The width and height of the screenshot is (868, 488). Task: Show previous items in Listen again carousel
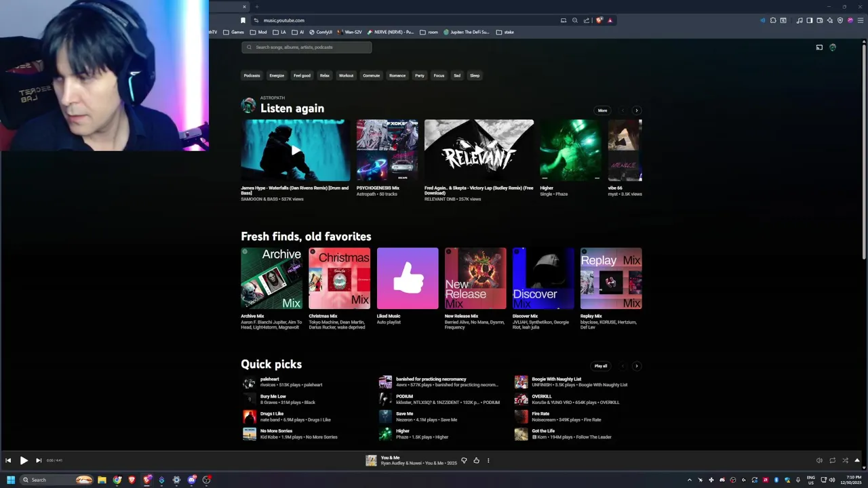pos(623,110)
